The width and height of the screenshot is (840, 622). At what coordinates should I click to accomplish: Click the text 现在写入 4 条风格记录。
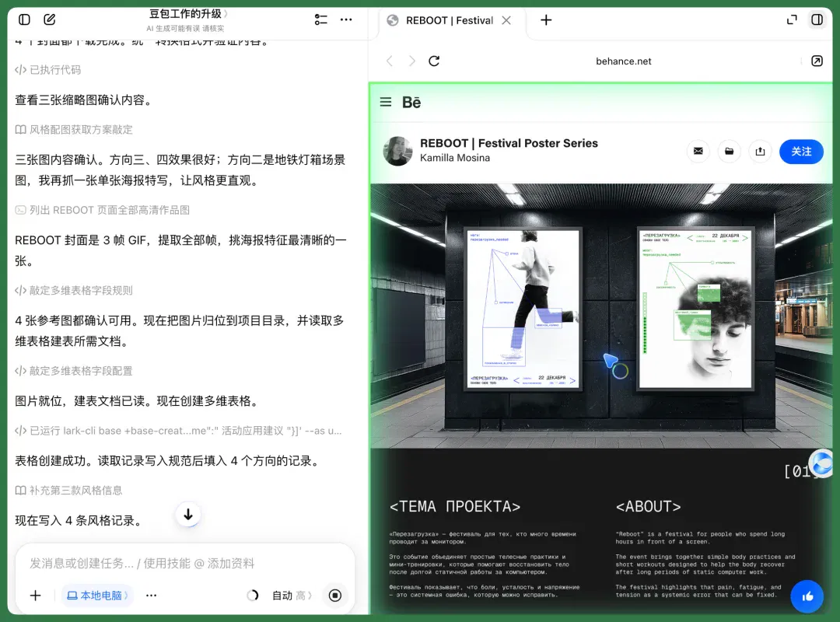[x=79, y=521]
